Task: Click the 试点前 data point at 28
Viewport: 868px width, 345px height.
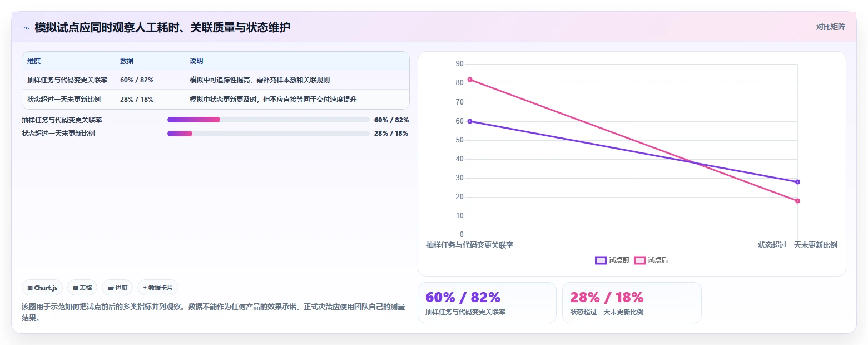Action: [x=797, y=182]
